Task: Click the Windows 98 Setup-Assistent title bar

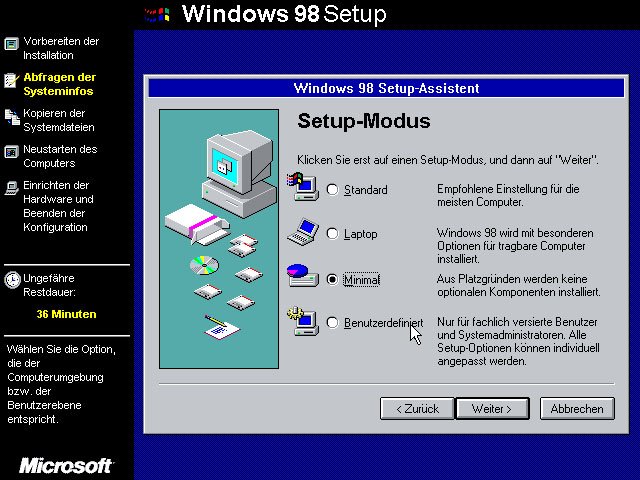Action: coord(386,88)
